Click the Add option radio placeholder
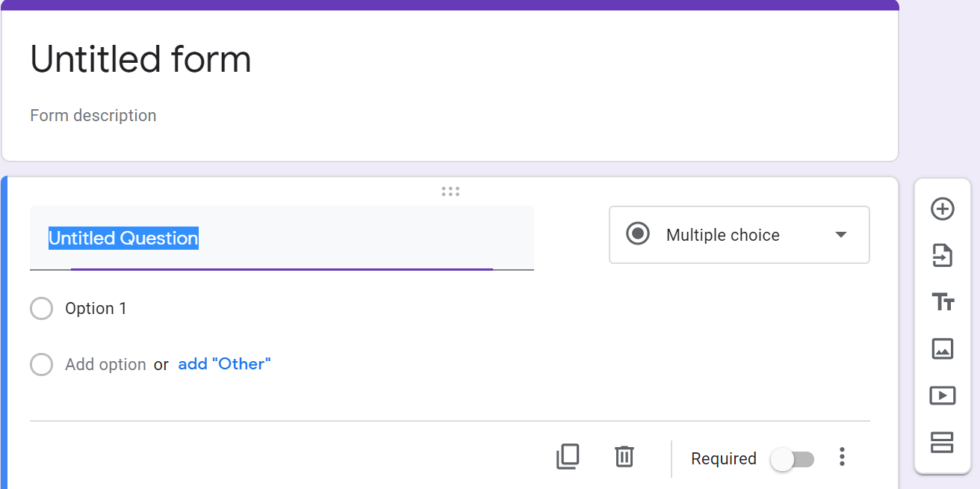This screenshot has height=489, width=980. pos(41,364)
